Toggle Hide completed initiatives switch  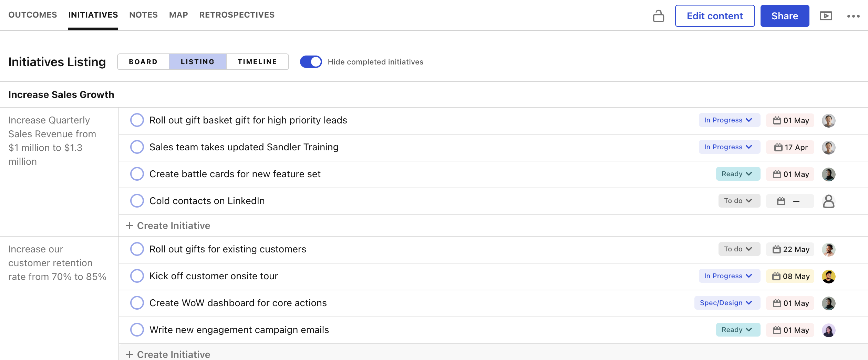point(311,62)
